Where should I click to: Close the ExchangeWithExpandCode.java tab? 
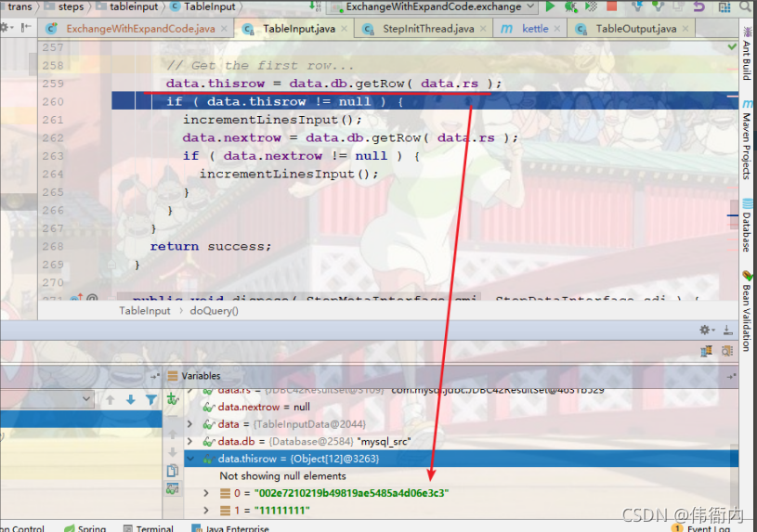pos(224,29)
